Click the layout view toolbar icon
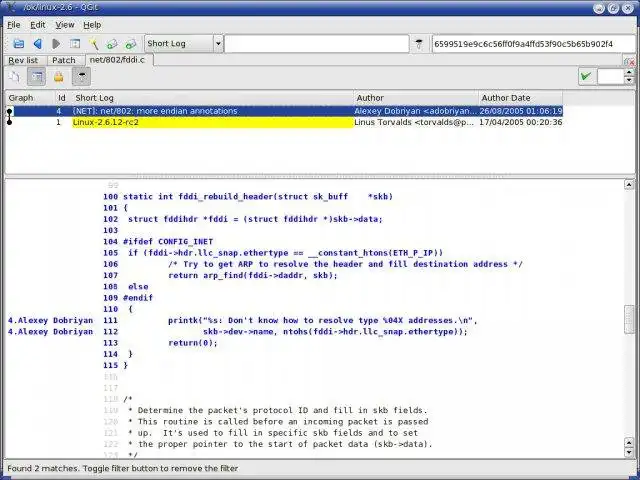The width and height of the screenshot is (640, 480). coord(75,44)
